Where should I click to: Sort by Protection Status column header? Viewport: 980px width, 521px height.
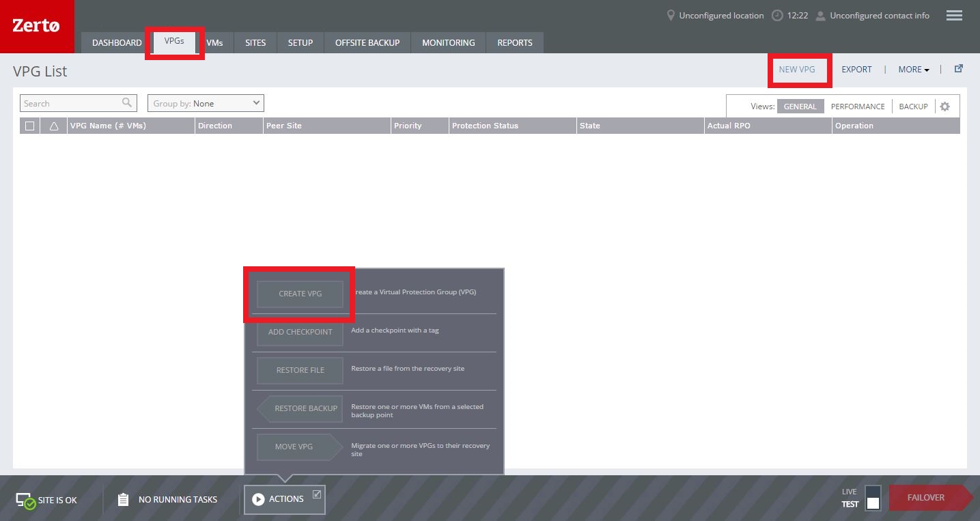pyautogui.click(x=513, y=126)
